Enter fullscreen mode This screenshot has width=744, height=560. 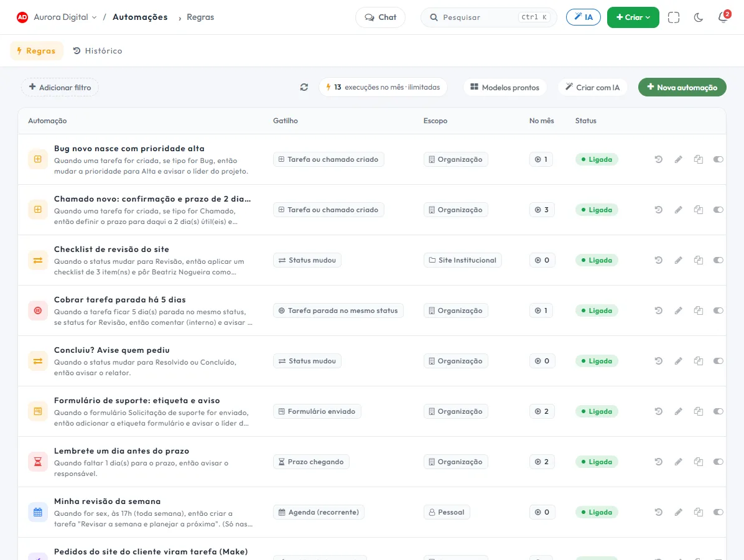click(x=673, y=17)
